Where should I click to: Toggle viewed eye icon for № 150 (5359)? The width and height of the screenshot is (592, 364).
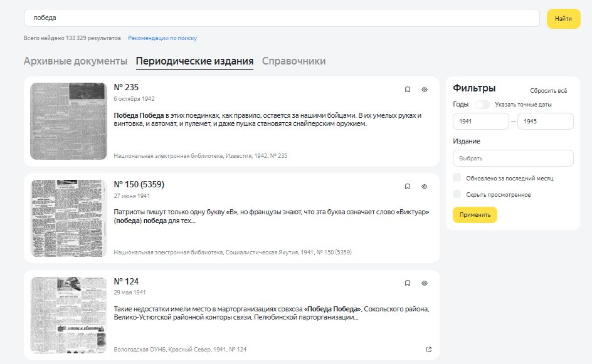point(425,186)
